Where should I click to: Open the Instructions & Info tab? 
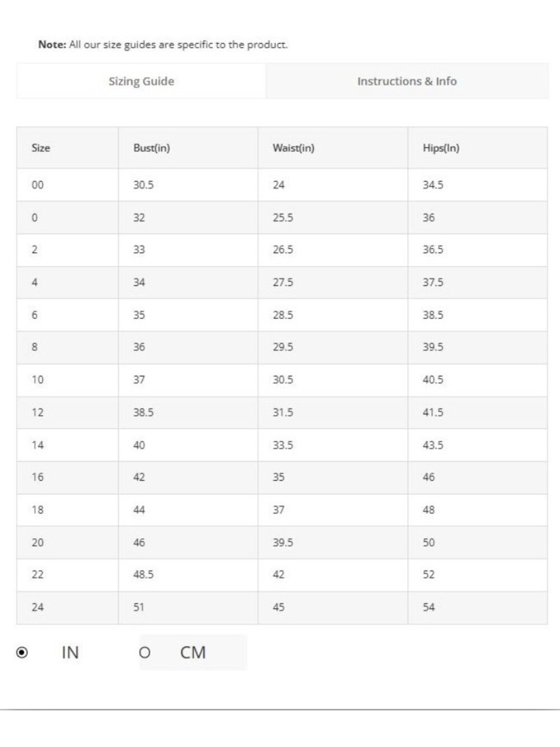pyautogui.click(x=407, y=81)
